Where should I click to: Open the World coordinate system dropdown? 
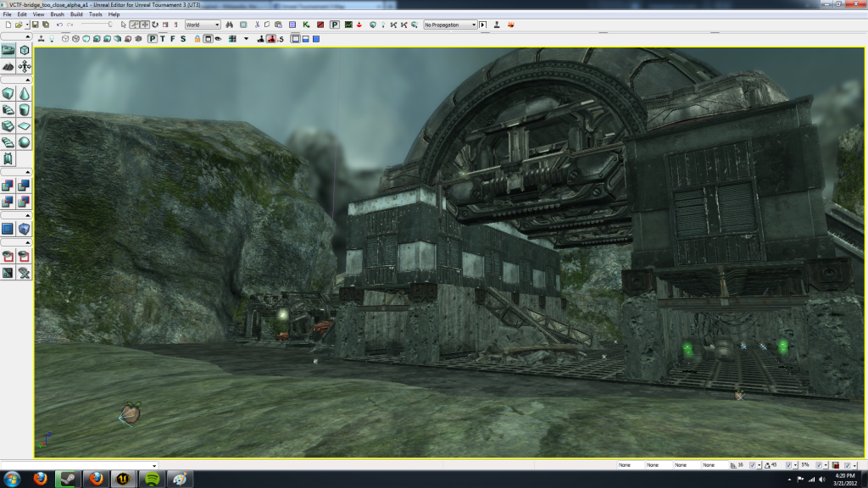pyautogui.click(x=203, y=25)
